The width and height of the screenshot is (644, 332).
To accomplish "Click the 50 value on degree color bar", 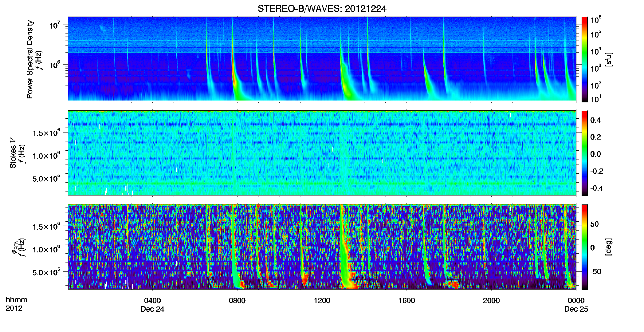I will click(594, 224).
